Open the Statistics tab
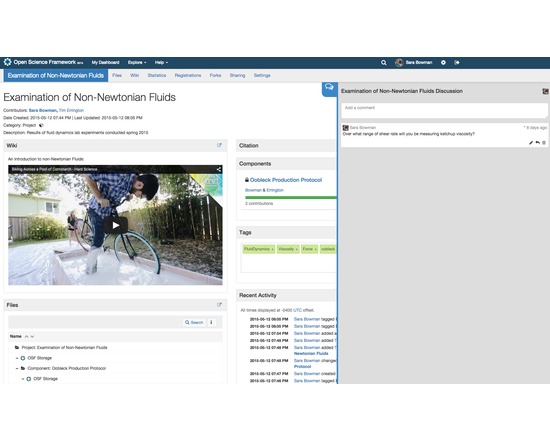Viewport: 550px width, 440px height. [x=157, y=75]
